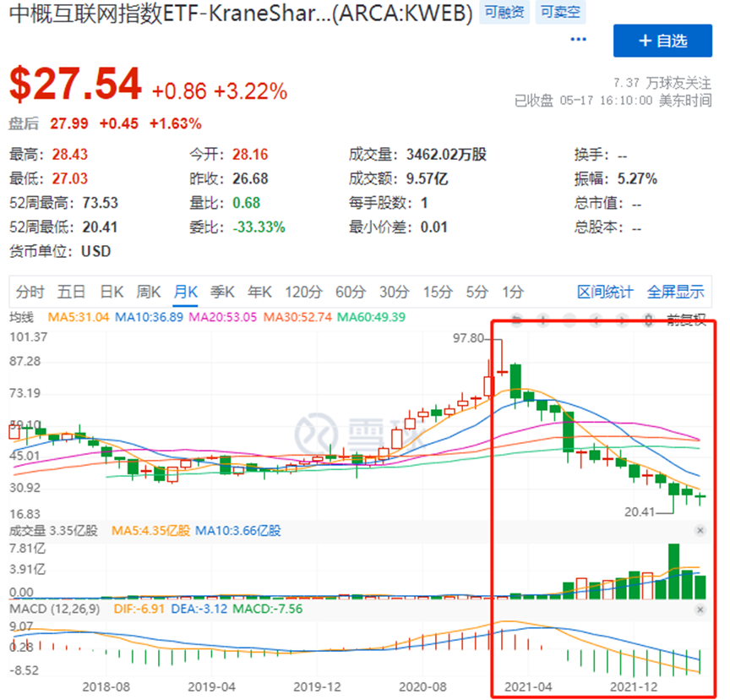Click the 最高 value 28.43

coord(70,154)
